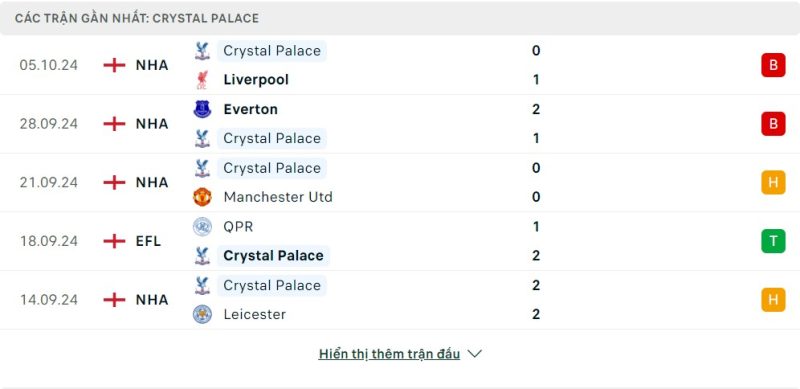Open the 18.09.24 EFL match row
The height and width of the screenshot is (389, 800).
coord(400,241)
